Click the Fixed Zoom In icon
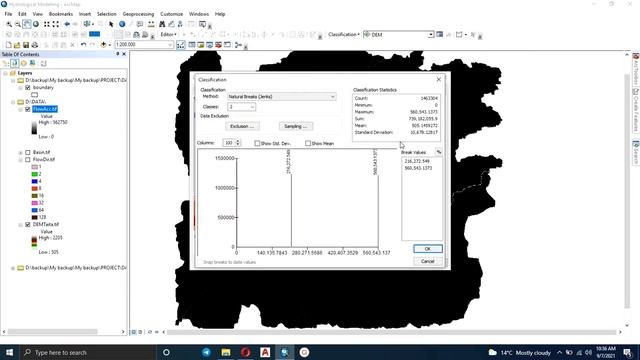Viewport: 640px width, 360px height. pos(47,24)
